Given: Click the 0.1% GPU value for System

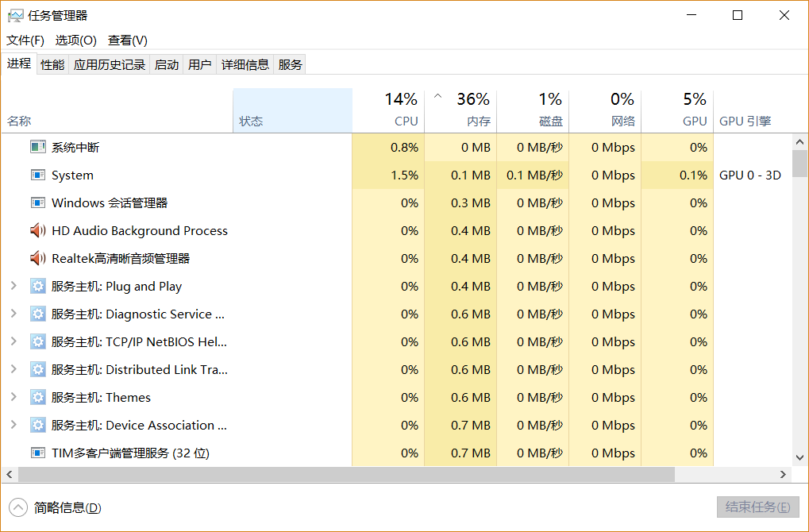Looking at the screenshot, I should pyautogui.click(x=693, y=175).
